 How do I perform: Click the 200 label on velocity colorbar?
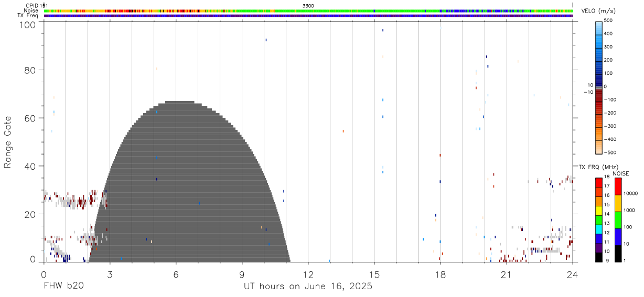609,60
